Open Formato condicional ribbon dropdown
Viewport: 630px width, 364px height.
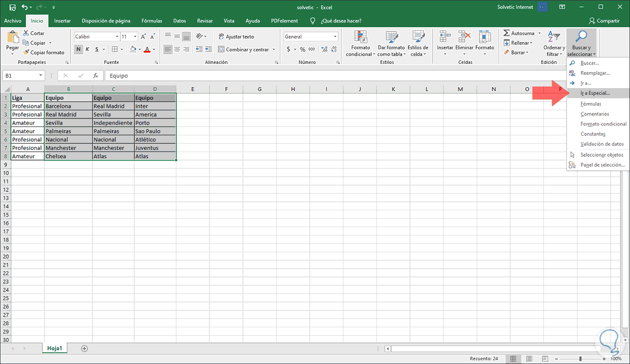coord(361,44)
